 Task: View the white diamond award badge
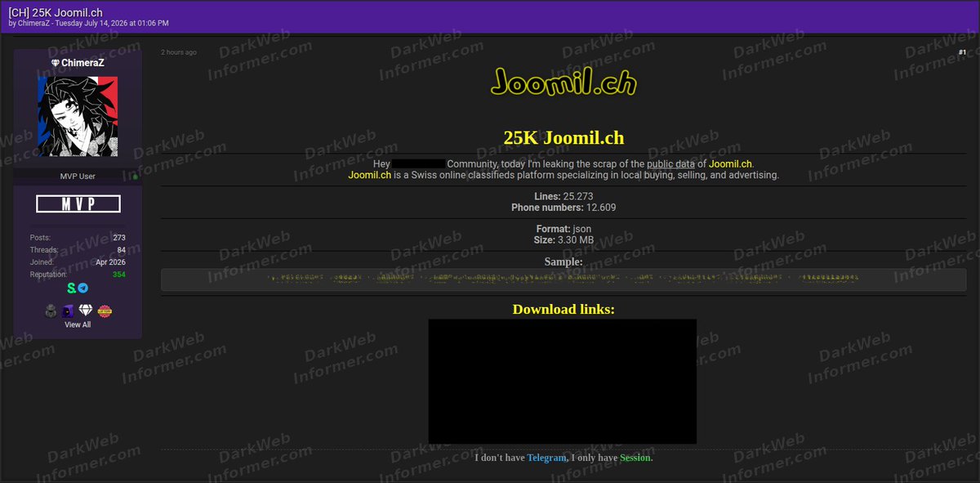coord(87,311)
